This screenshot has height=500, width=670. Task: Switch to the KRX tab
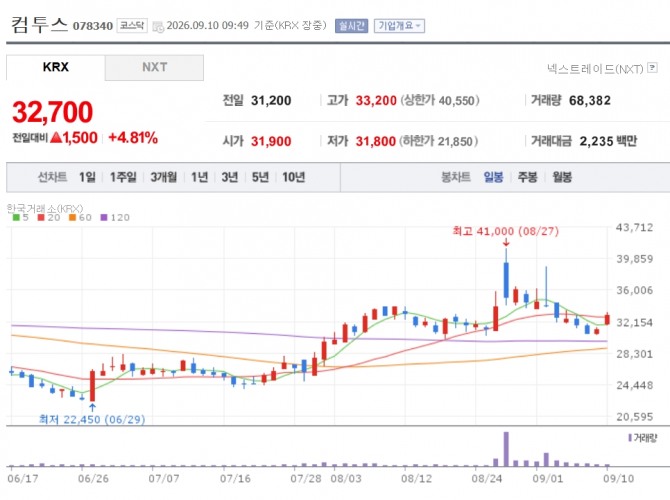[56, 67]
